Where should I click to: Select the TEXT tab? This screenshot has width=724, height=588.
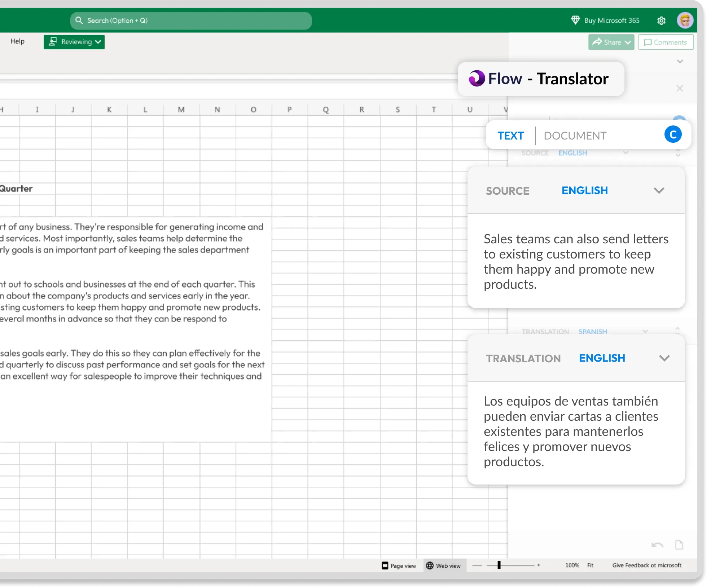tap(510, 136)
